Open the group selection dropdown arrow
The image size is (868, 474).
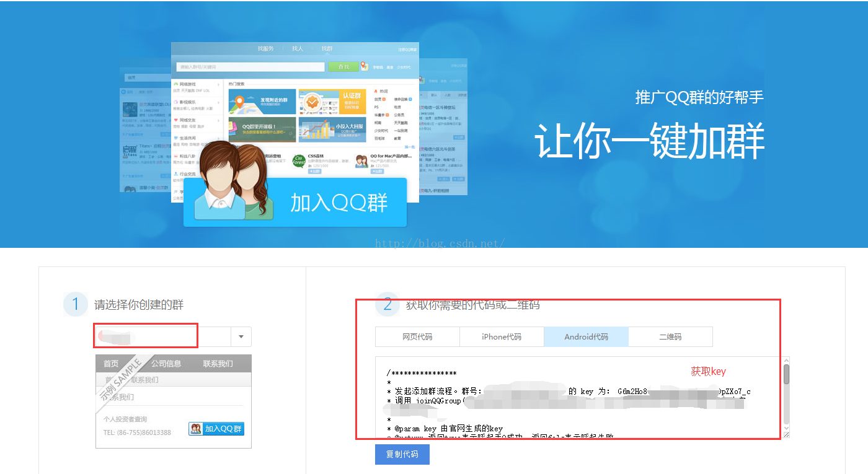pos(241,337)
